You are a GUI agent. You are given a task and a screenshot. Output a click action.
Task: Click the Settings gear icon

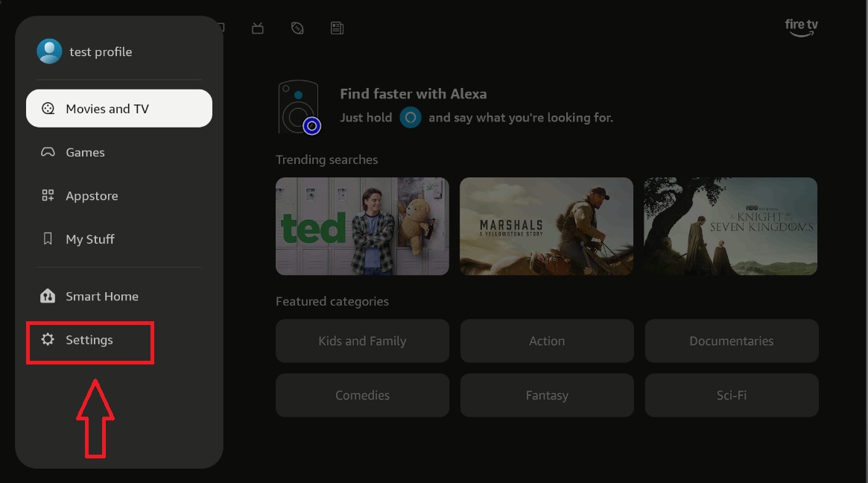coord(48,340)
